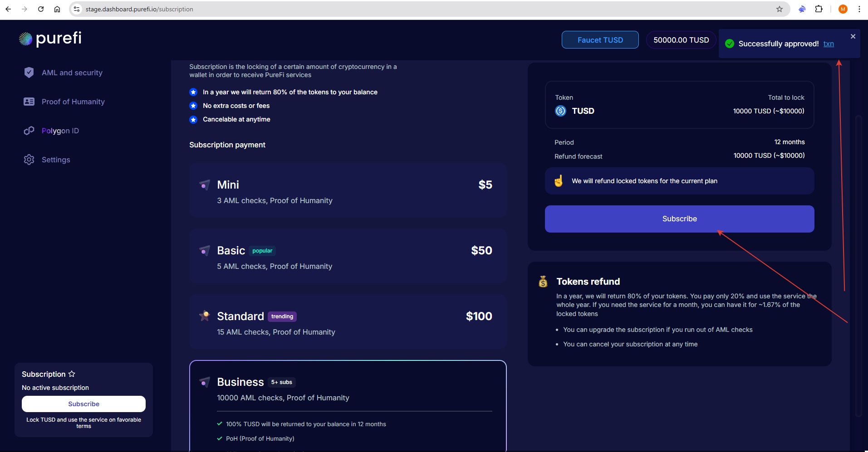Viewport: 868px width, 452px height.
Task: Choose the Business 10000 AML checks plan
Action: (x=348, y=389)
